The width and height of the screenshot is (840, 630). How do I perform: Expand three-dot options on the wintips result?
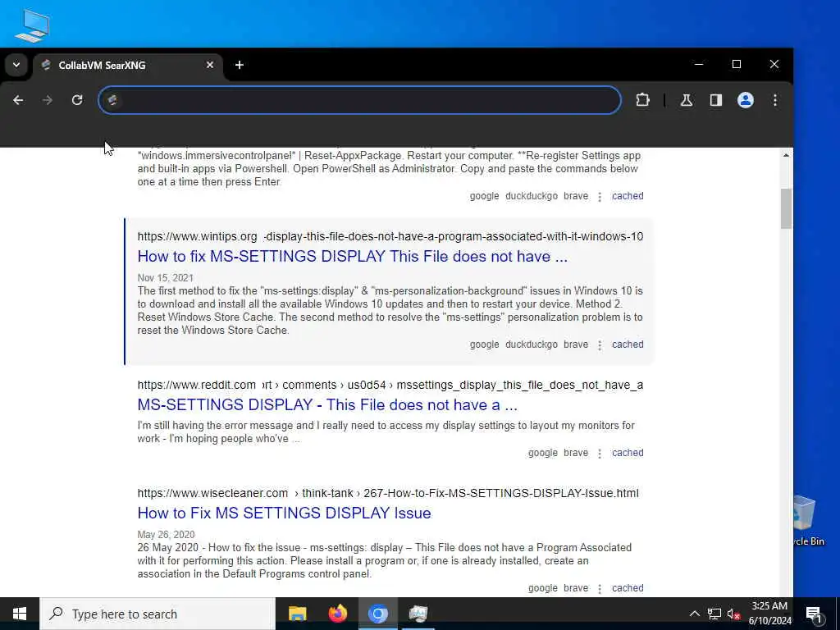600,345
